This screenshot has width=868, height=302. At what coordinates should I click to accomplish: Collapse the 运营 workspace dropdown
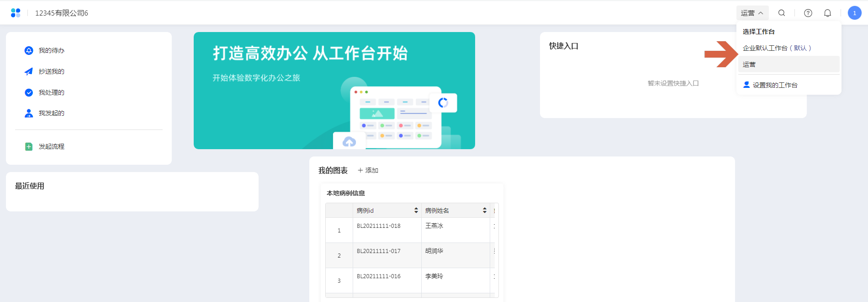click(x=752, y=13)
